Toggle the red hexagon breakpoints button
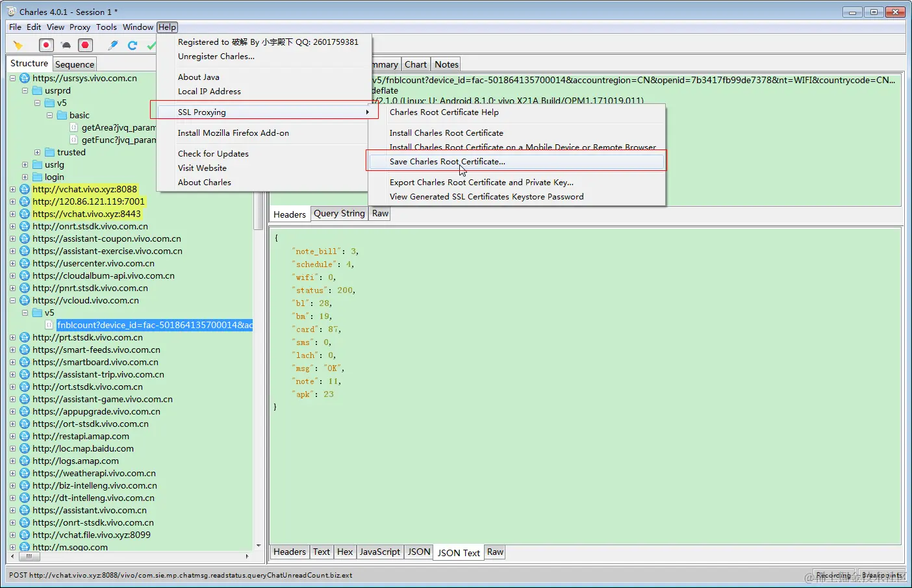 [85, 45]
